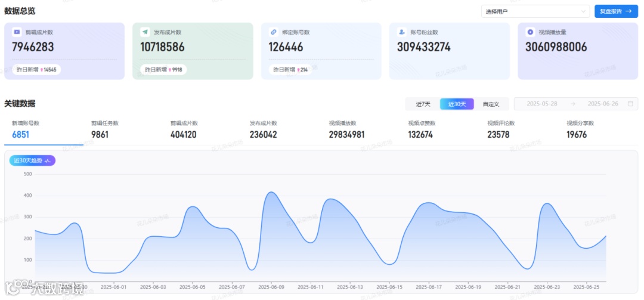644x300 pixels.
Task: Click the value 29834981
Action: [x=346, y=135]
